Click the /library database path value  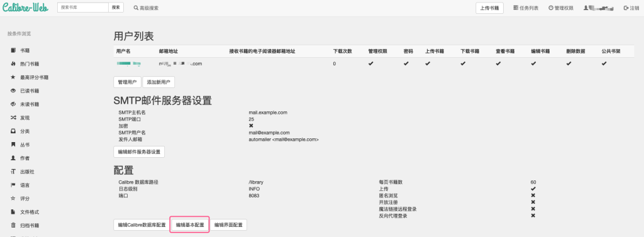(x=256, y=182)
